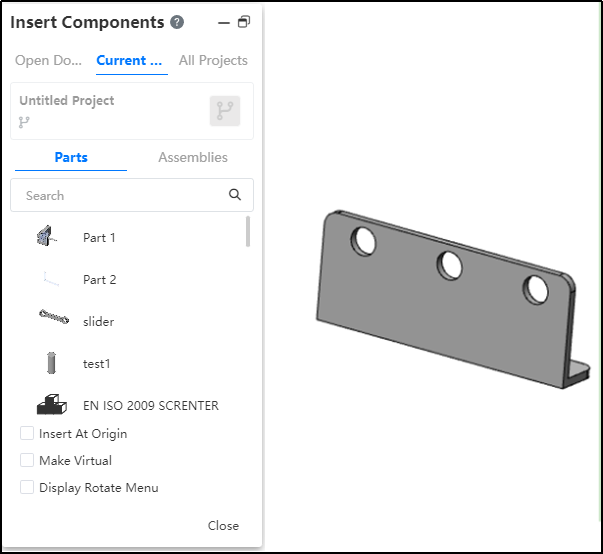Open the Assemblies tab

click(193, 157)
